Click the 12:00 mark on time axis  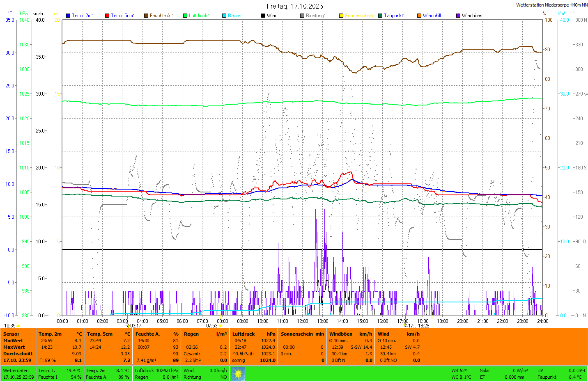303,321
